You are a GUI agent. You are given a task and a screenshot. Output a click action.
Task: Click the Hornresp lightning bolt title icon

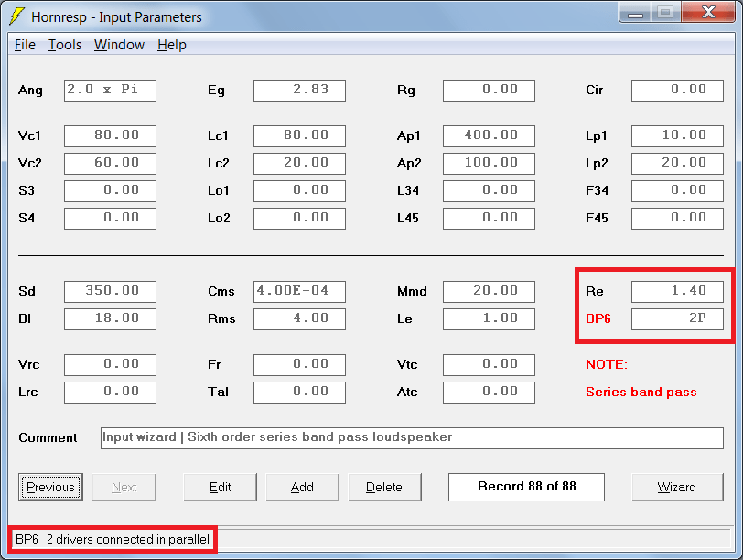coord(16,16)
